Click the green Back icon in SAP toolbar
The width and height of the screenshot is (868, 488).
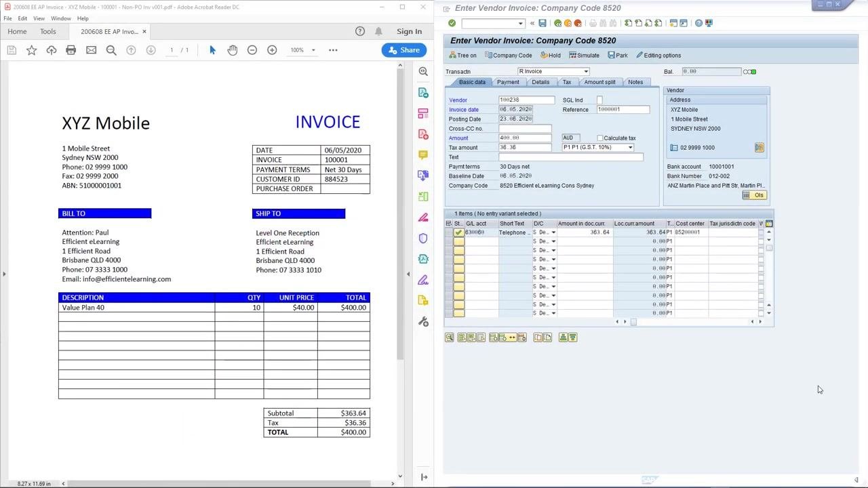(x=557, y=23)
